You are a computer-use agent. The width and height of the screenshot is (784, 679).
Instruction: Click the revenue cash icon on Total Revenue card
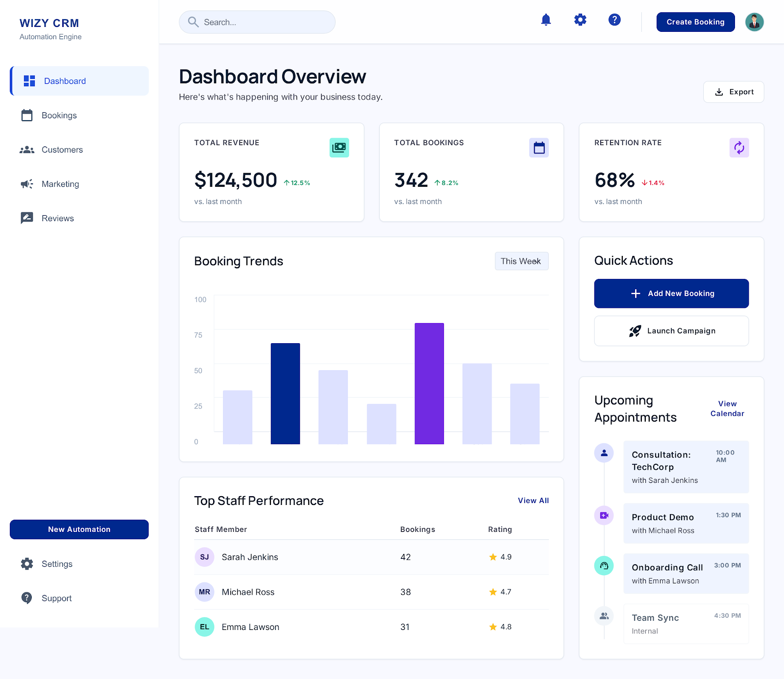point(339,147)
